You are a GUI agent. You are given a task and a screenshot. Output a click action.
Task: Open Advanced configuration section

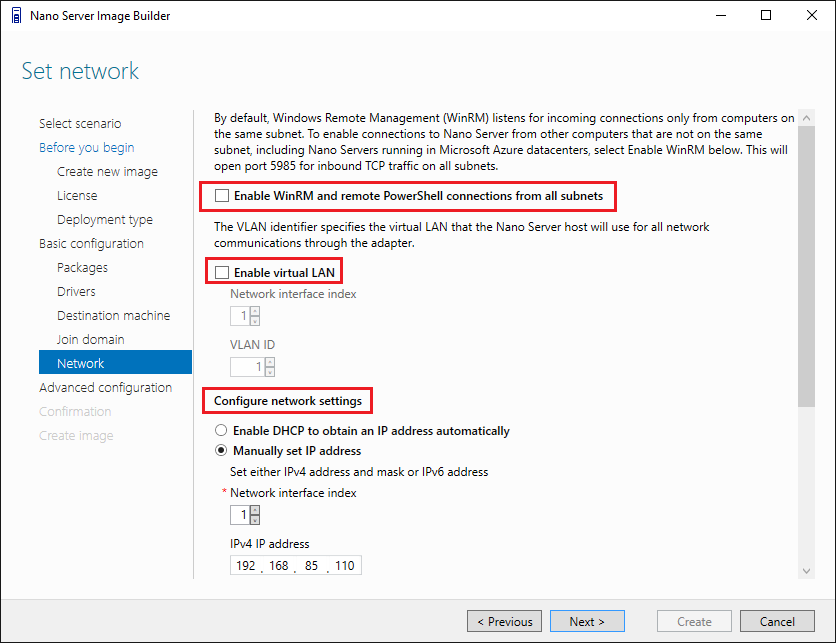click(106, 388)
